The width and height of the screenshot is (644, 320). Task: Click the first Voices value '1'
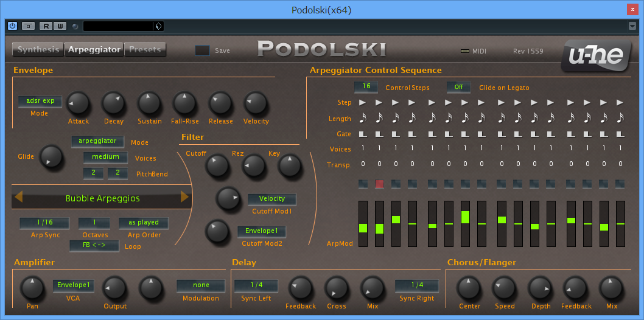363,148
